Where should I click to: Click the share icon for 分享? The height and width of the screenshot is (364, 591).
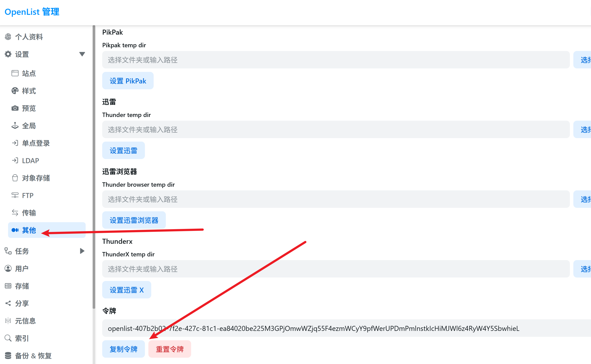coord(8,303)
